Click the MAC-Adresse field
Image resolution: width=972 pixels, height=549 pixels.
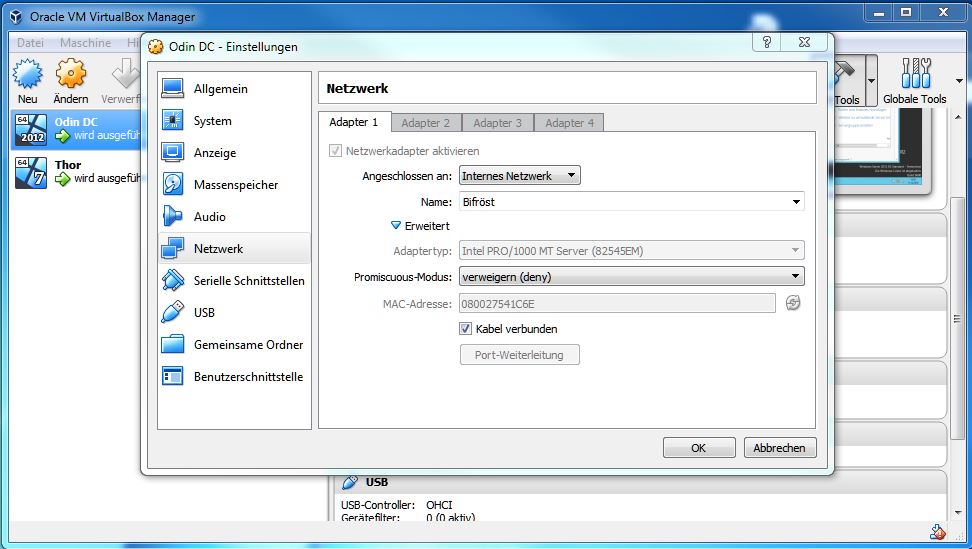(x=617, y=304)
